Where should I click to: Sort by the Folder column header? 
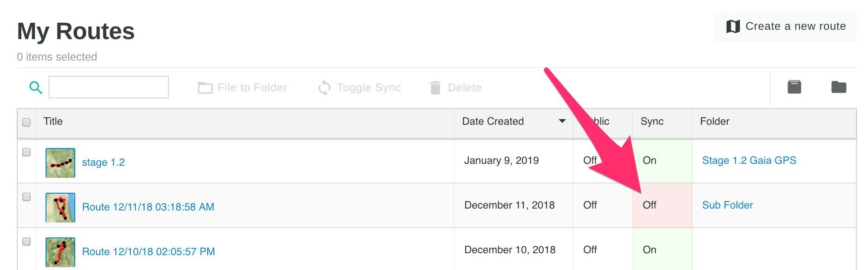pyautogui.click(x=714, y=121)
